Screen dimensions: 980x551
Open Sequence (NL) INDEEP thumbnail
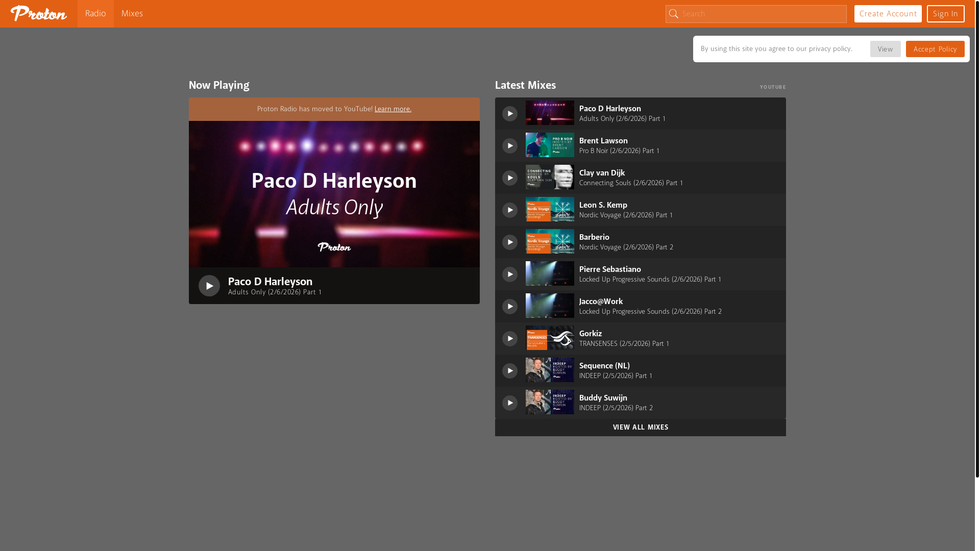[x=550, y=370]
